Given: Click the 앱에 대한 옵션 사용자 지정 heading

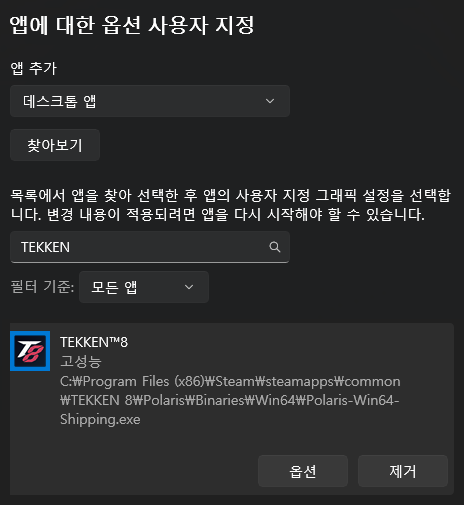Looking at the screenshot, I should [132, 25].
